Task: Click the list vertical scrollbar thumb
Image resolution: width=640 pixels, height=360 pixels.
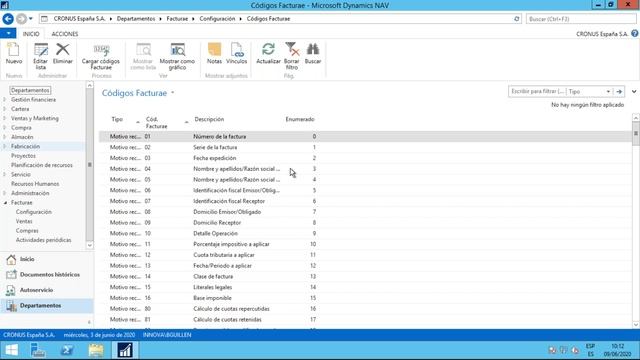Action: tap(636, 133)
